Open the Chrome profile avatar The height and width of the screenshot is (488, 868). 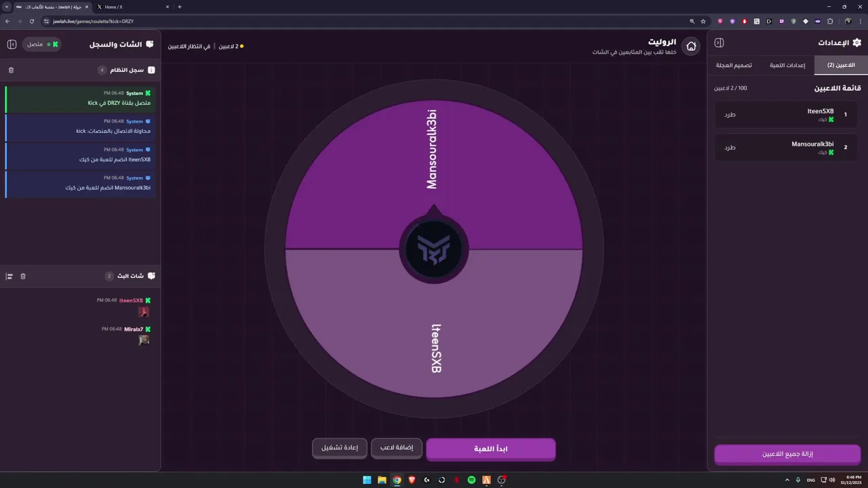click(848, 21)
